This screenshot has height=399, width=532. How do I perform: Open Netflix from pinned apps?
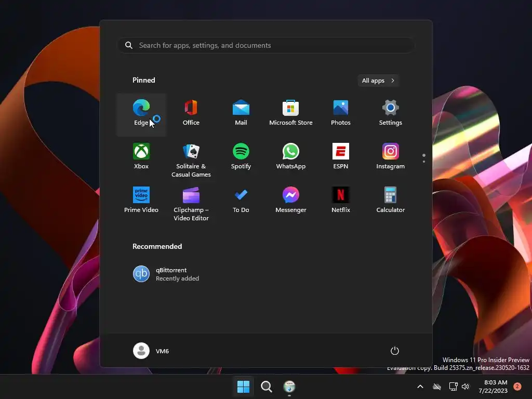341,202
